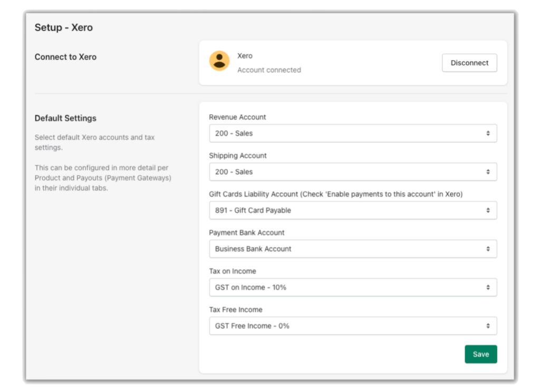Click the 'Shipping Account' field label
540x392 pixels.
(238, 156)
